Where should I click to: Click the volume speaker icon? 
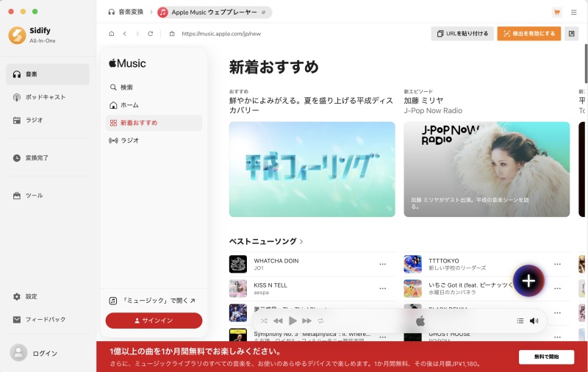[534, 321]
